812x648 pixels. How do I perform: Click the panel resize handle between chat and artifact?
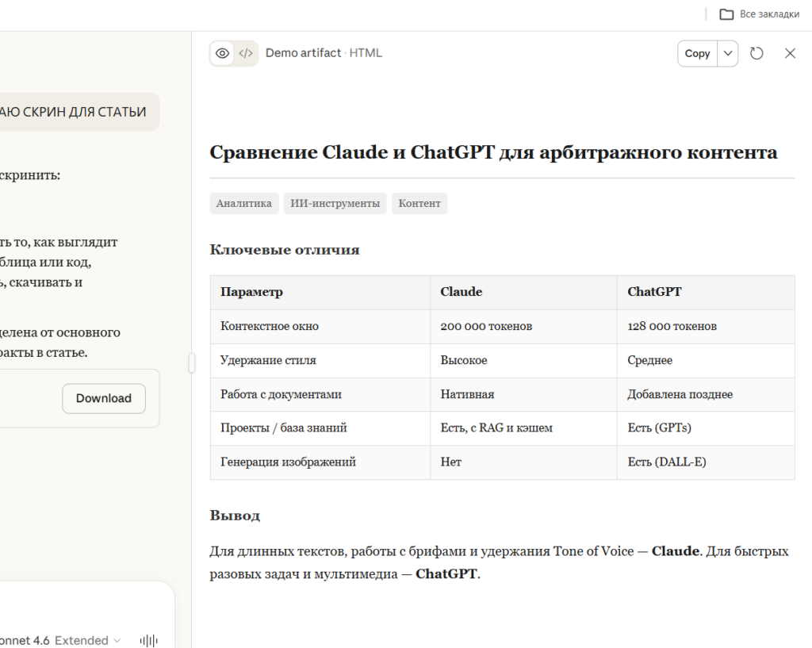pos(192,363)
